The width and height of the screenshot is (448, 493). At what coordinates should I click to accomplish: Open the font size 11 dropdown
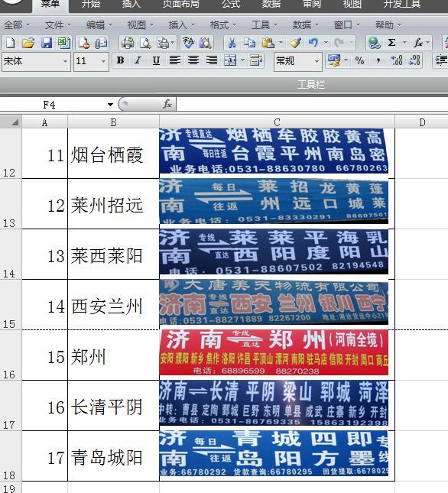click(103, 61)
